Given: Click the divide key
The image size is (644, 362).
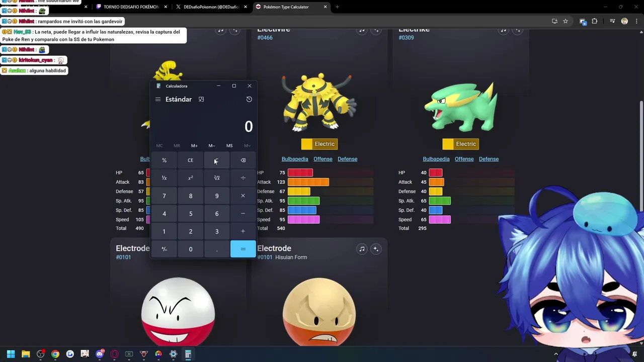Looking at the screenshot, I should [x=243, y=178].
